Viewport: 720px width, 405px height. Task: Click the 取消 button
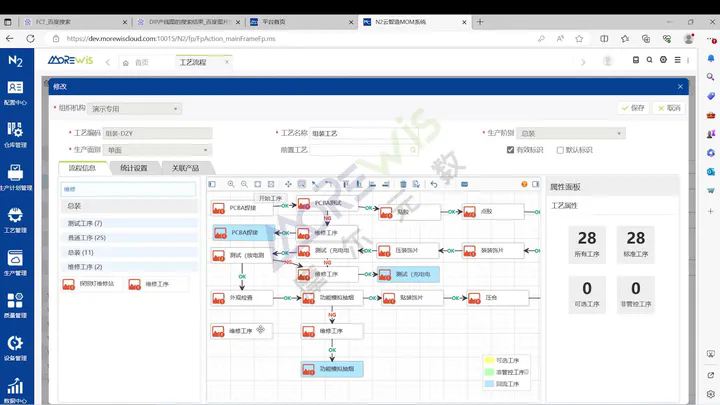click(x=669, y=108)
